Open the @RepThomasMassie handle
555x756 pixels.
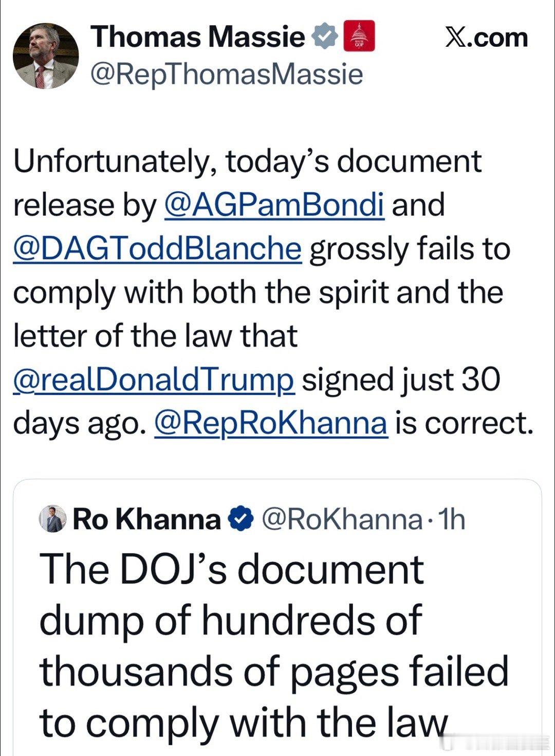227,74
